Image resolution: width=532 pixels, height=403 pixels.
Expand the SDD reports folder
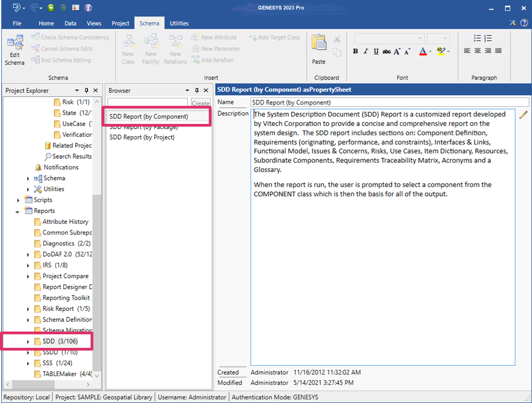(28, 342)
